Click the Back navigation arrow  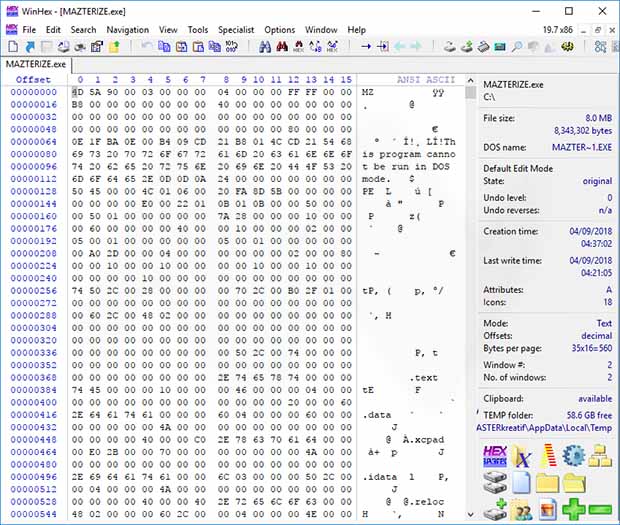pyautogui.click(x=400, y=47)
